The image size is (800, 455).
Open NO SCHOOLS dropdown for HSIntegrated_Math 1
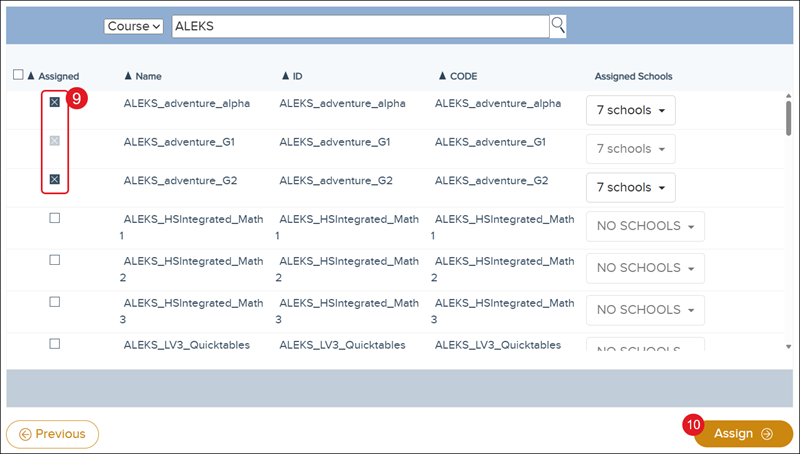click(645, 226)
